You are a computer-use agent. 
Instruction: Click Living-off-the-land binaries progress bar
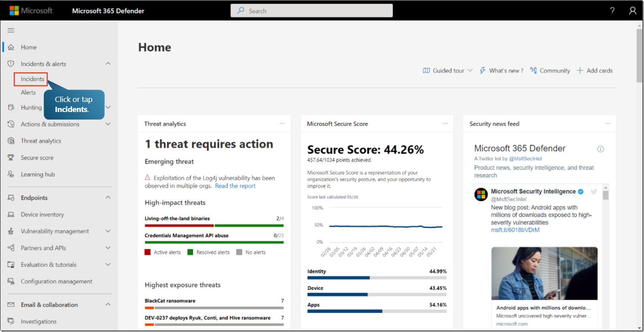point(214,226)
